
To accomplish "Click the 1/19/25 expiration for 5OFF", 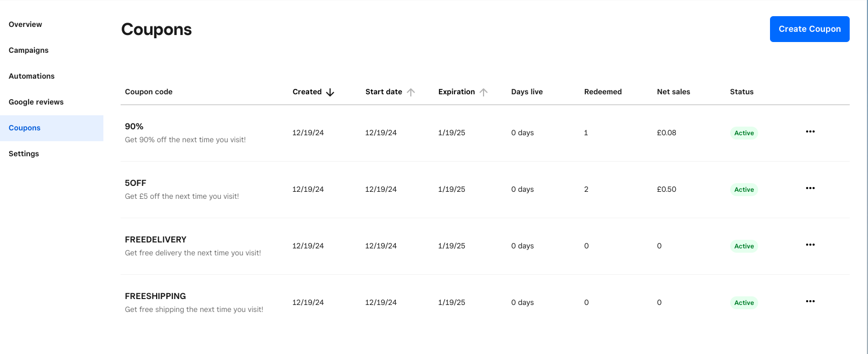I will click(452, 189).
